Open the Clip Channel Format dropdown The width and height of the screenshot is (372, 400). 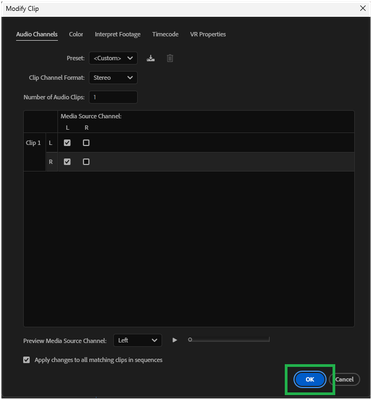113,78
